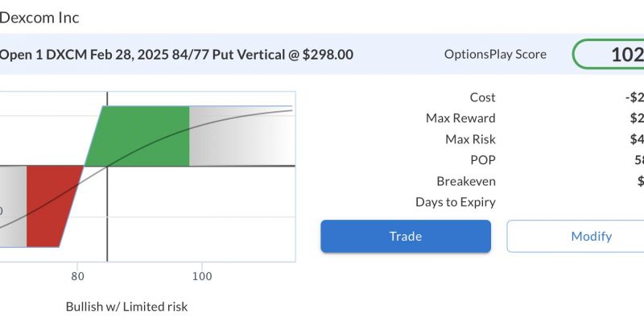Select the OptionsPlay Score badge
Viewport: 644px width, 322px height.
click(x=609, y=54)
